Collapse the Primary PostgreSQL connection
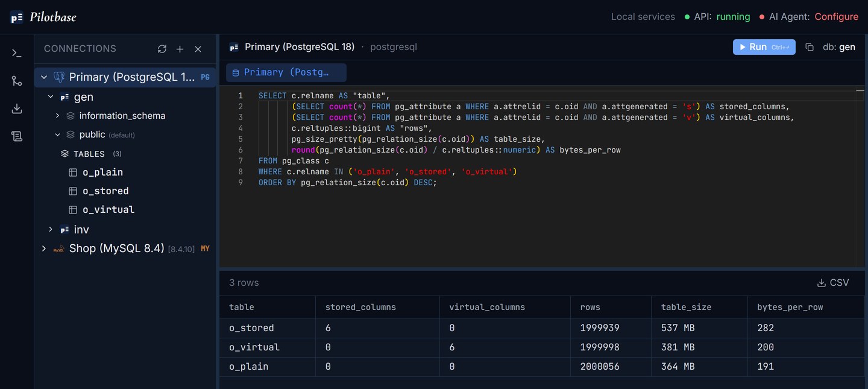 click(x=44, y=77)
